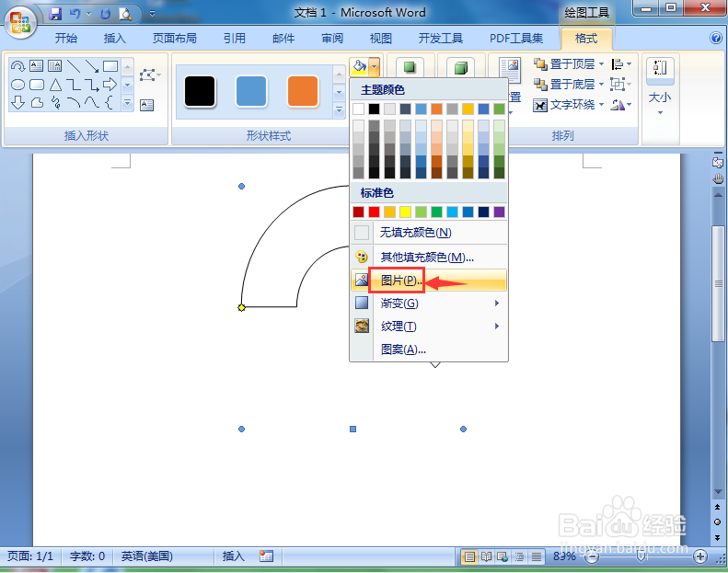
Task: Expand Gradient submenu arrow
Action: (x=497, y=304)
